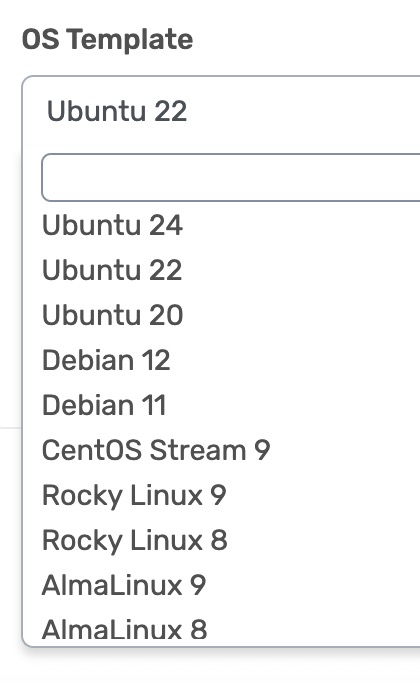Focus the search box inside the dropdown
The width and height of the screenshot is (420, 684).
(231, 177)
